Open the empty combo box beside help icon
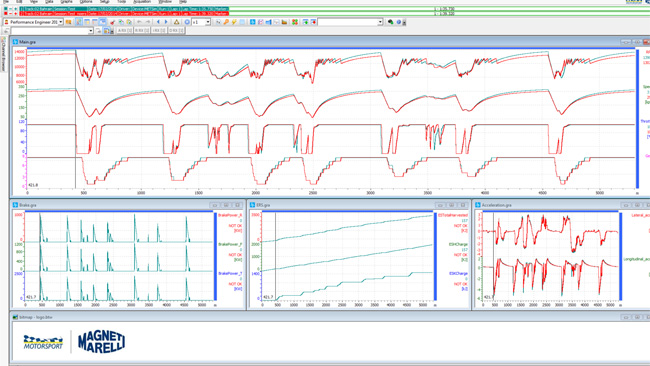 pyautogui.click(x=350, y=22)
